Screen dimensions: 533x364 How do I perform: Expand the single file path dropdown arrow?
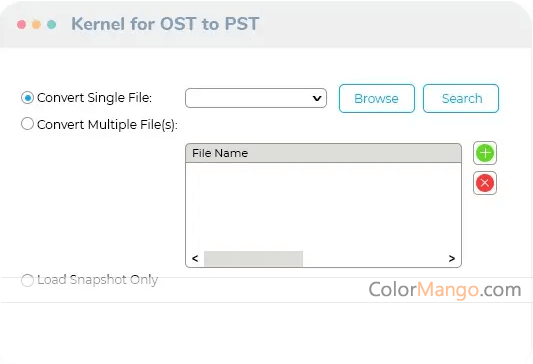tap(317, 98)
